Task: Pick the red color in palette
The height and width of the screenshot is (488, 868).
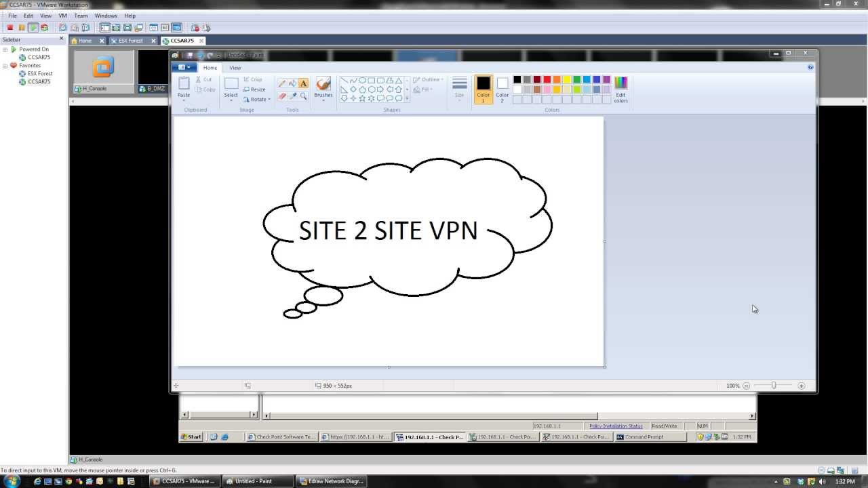Action: click(x=547, y=80)
